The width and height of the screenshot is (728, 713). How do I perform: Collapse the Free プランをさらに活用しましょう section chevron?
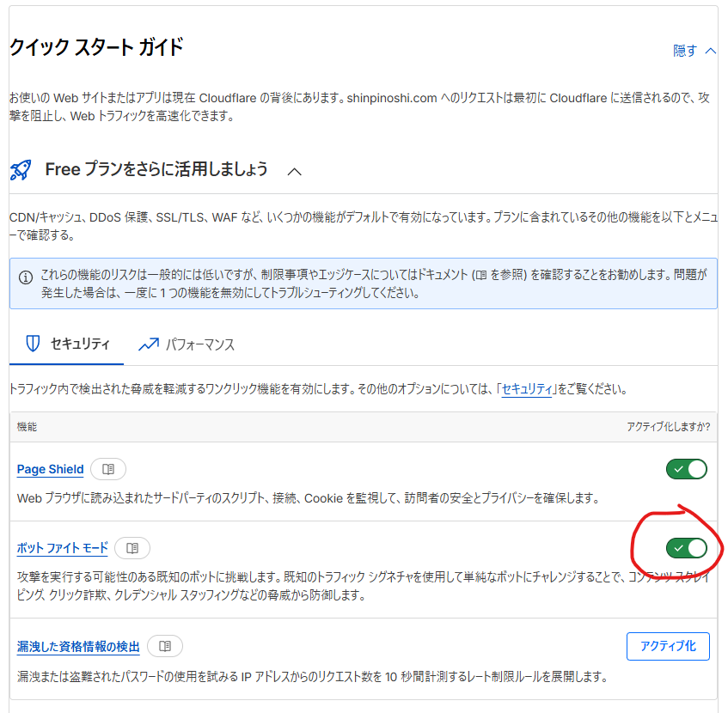tap(294, 172)
